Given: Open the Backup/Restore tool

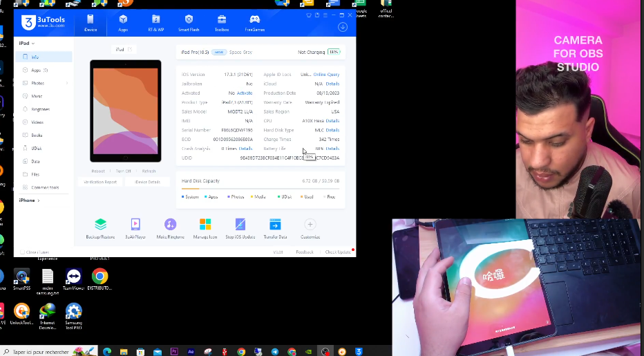Looking at the screenshot, I should (x=100, y=229).
